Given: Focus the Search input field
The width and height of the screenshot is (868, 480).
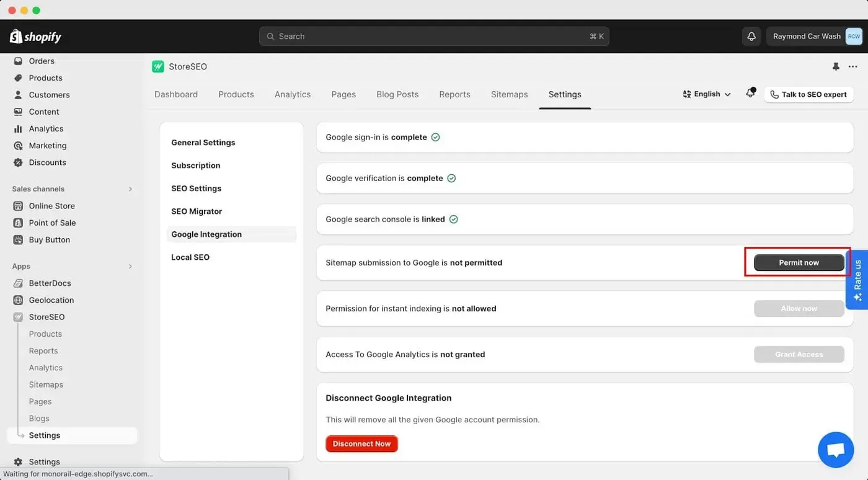Looking at the screenshot, I should (434, 37).
